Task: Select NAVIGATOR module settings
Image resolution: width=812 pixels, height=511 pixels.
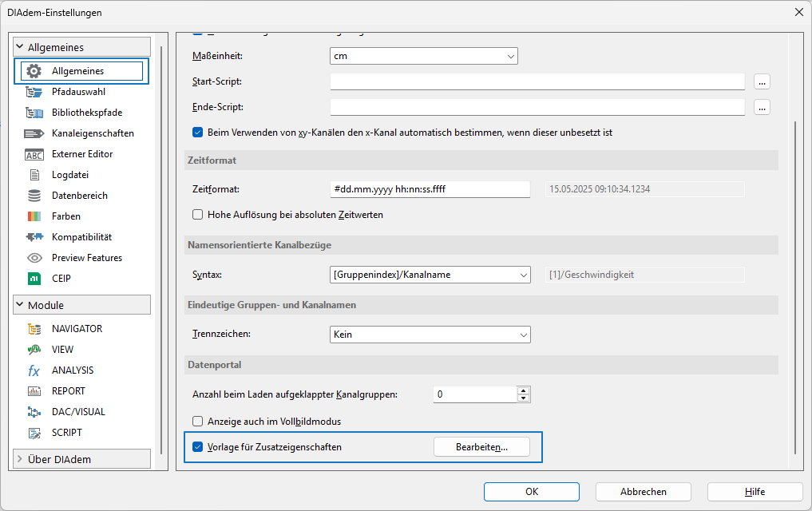Action: [x=77, y=329]
